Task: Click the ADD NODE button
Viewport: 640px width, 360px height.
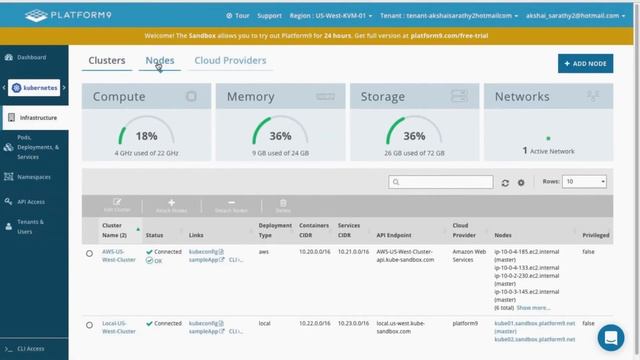Action: pyautogui.click(x=585, y=64)
